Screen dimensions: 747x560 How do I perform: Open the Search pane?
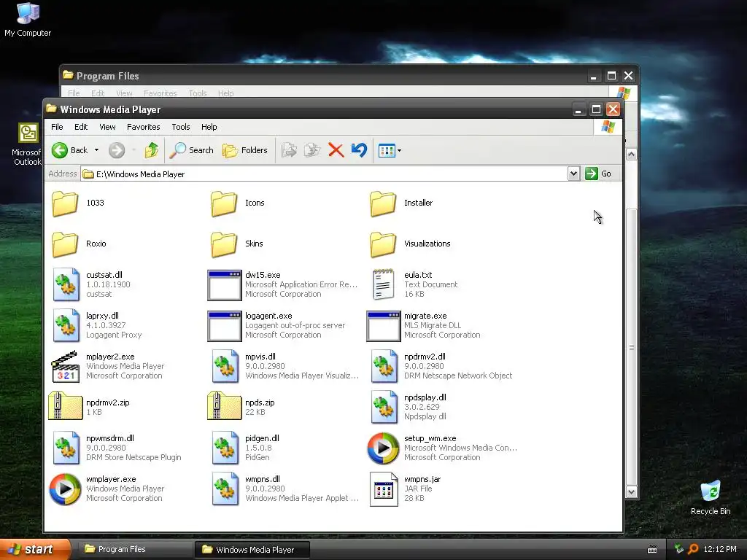click(x=192, y=150)
